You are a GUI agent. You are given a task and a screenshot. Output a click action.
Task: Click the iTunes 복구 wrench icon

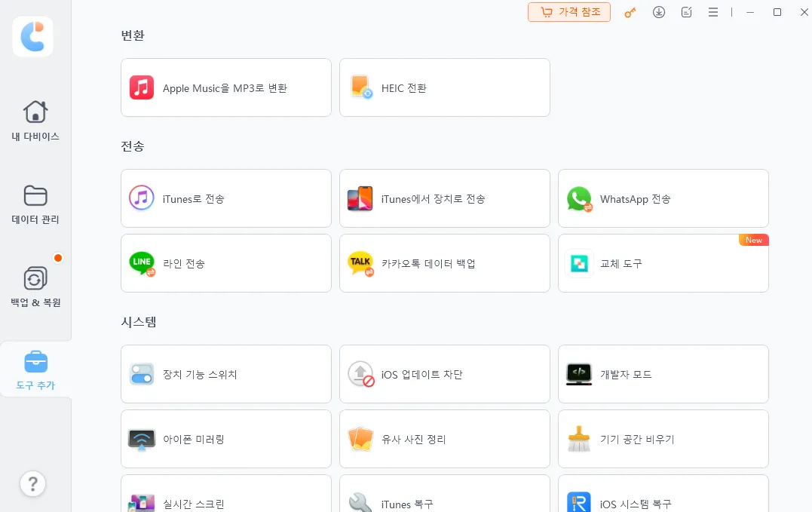360,502
